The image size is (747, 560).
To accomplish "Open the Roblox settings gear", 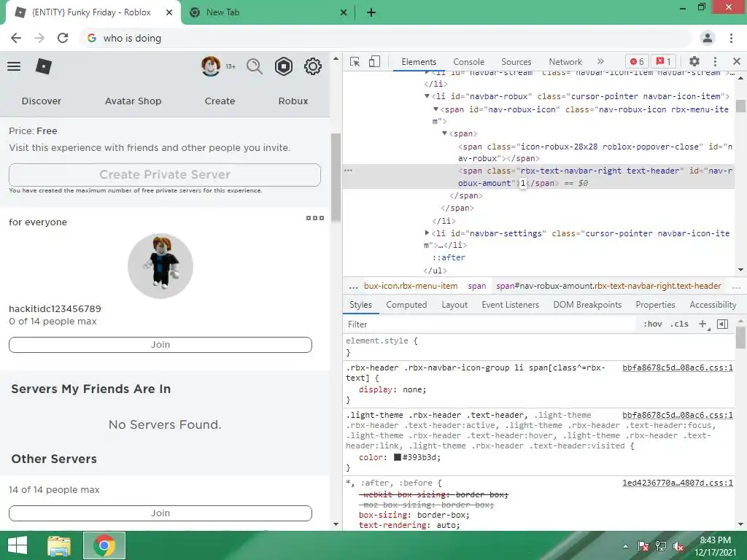I will [x=312, y=66].
